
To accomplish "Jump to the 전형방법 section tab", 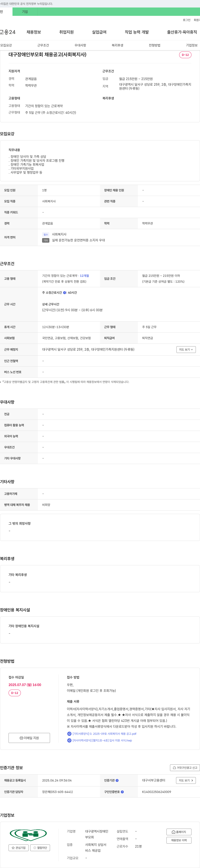I will 155,45.
